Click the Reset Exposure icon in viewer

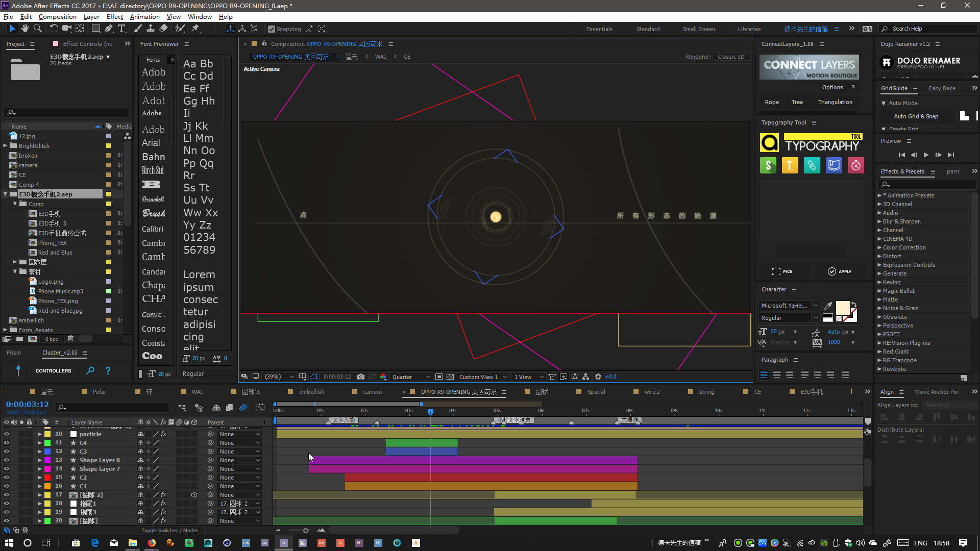[x=598, y=377]
